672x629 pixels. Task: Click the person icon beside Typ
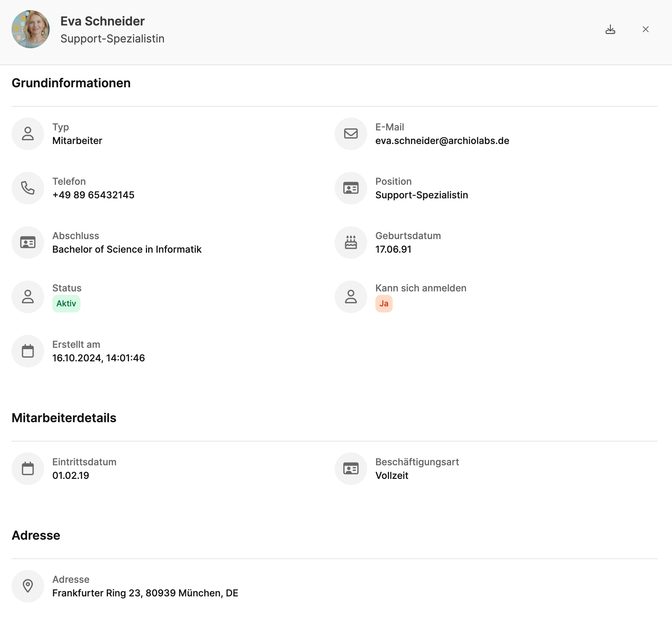point(28,133)
